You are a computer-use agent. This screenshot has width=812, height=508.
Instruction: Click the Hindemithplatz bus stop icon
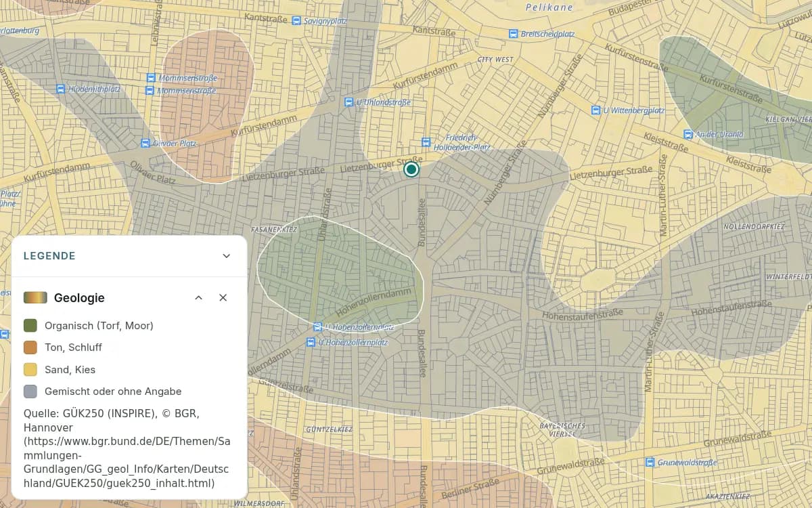click(61, 89)
